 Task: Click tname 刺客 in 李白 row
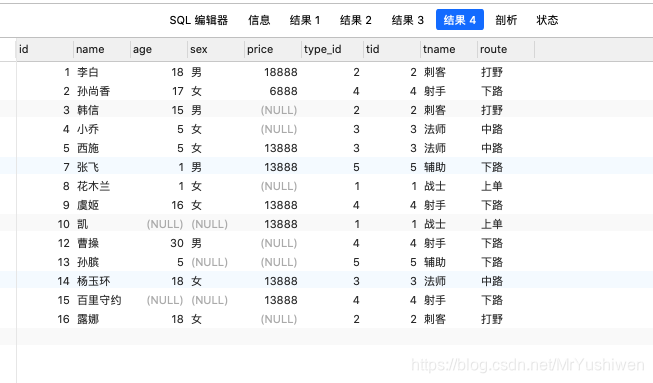[435, 72]
